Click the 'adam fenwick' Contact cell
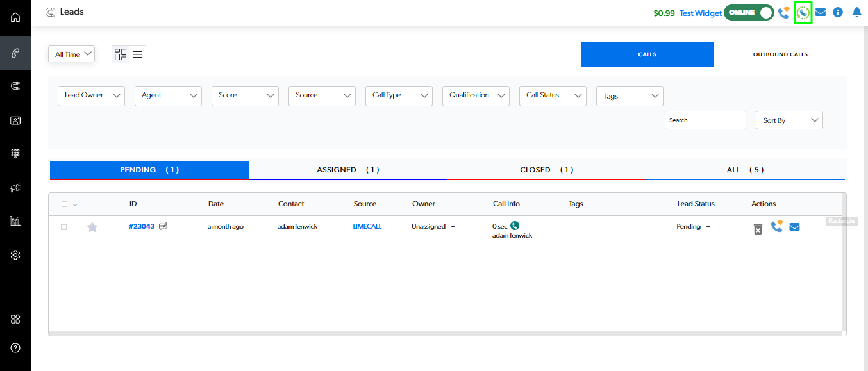Image resolution: width=868 pixels, height=371 pixels. (x=297, y=226)
